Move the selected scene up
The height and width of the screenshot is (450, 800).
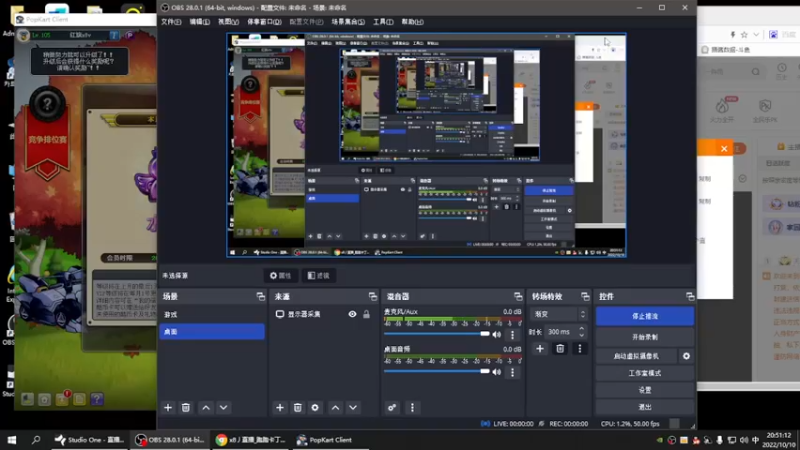(x=206, y=408)
